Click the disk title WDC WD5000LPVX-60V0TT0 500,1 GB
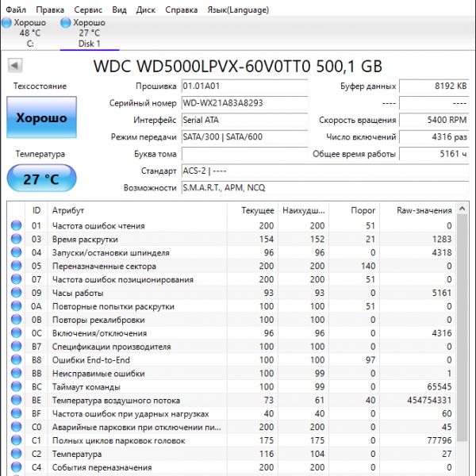Viewport: 476px width, 476px height. [238, 66]
